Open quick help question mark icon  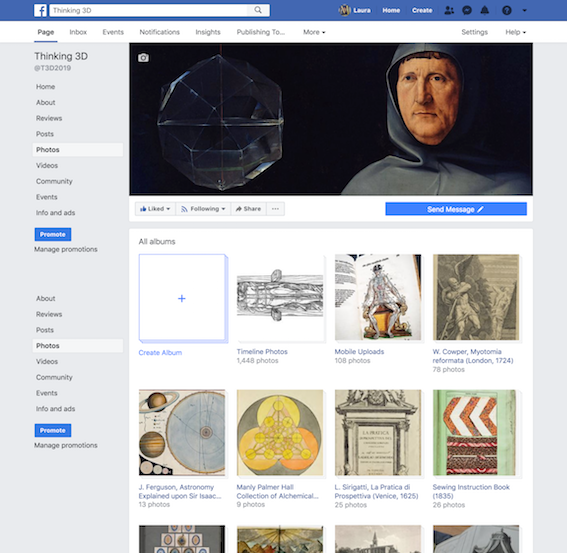[507, 10]
